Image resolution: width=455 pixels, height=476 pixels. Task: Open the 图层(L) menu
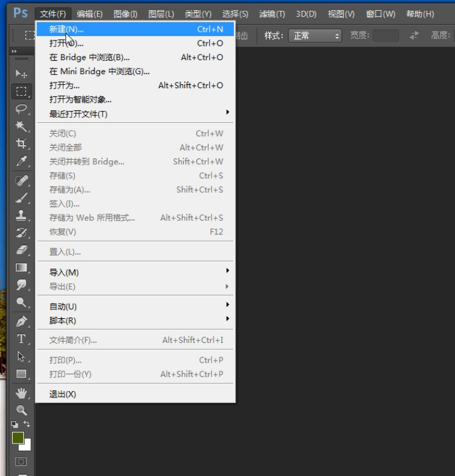pos(161,14)
